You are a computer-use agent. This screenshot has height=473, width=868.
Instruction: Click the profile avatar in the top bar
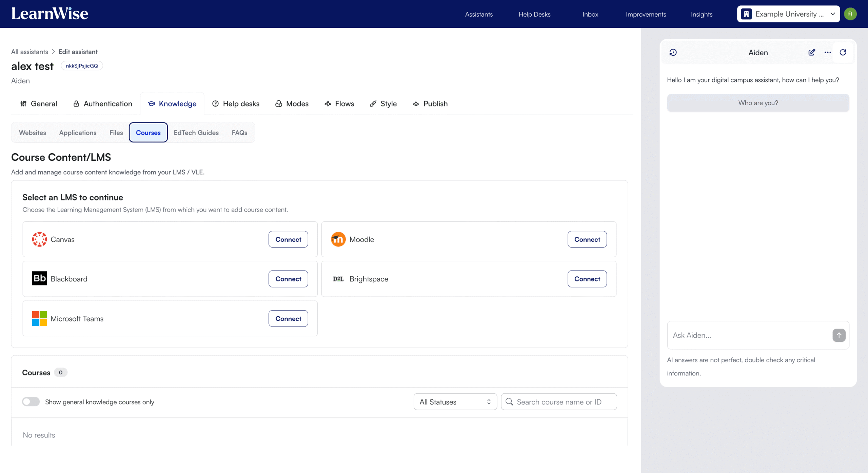tap(851, 14)
